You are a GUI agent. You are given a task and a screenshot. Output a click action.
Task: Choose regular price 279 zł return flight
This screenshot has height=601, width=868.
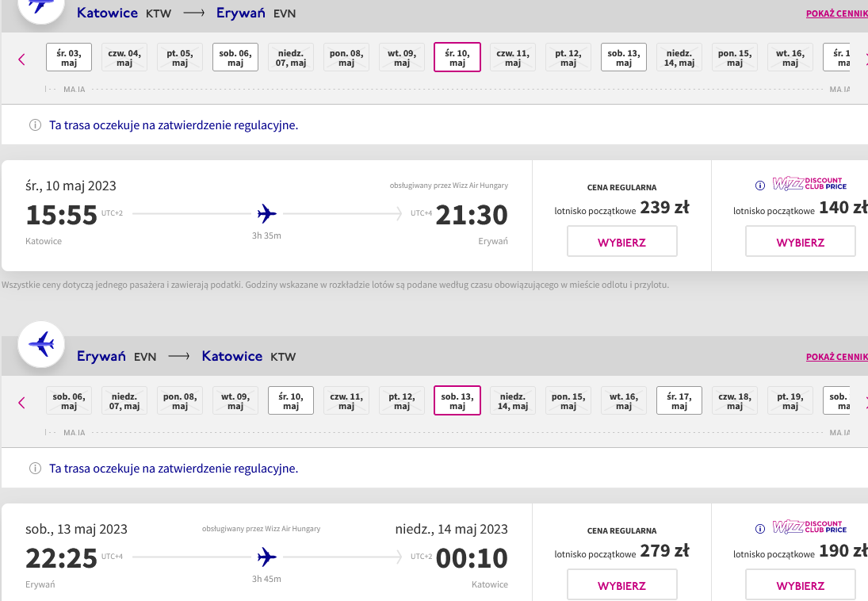(x=622, y=585)
